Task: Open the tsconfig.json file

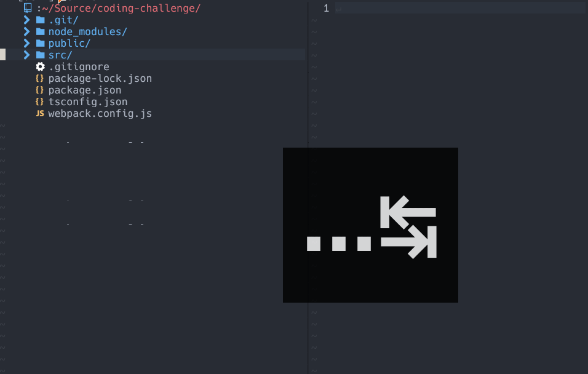Action: 88,101
